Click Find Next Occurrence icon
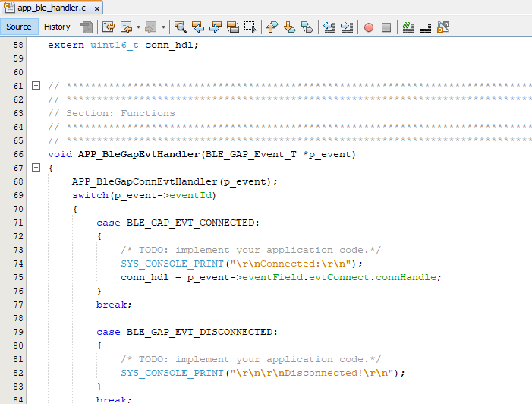The height and width of the screenshot is (404, 532). [216, 27]
